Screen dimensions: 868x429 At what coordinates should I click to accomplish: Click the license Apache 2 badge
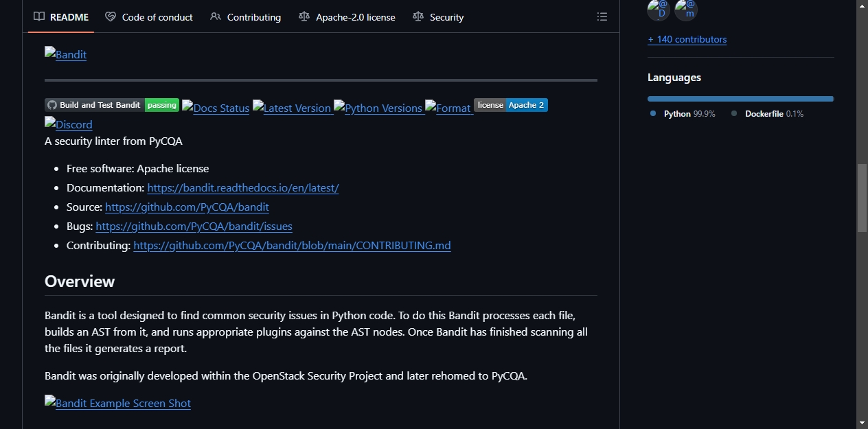(511, 105)
